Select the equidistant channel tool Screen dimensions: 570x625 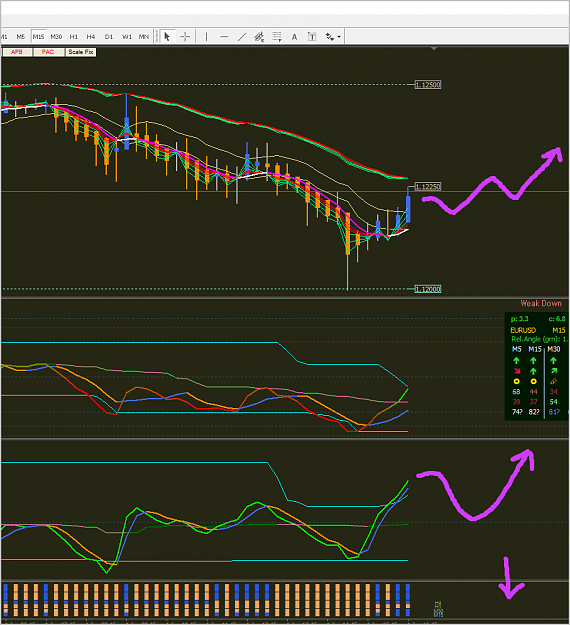tap(259, 37)
